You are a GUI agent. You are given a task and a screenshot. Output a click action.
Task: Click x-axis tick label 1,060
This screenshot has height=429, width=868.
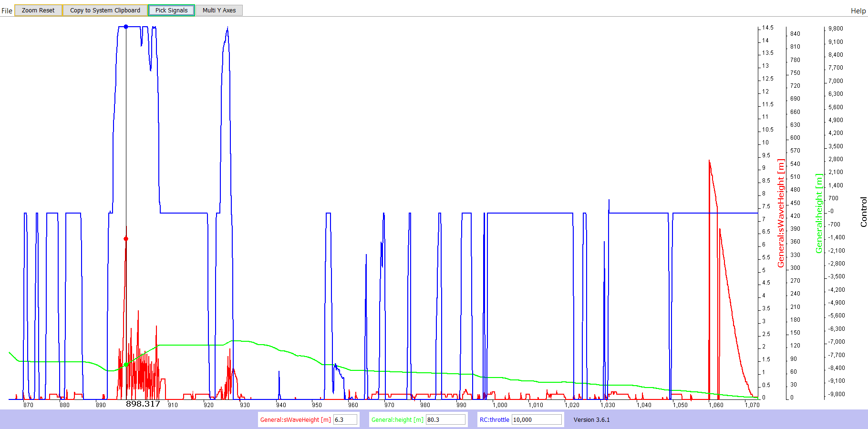tap(716, 405)
